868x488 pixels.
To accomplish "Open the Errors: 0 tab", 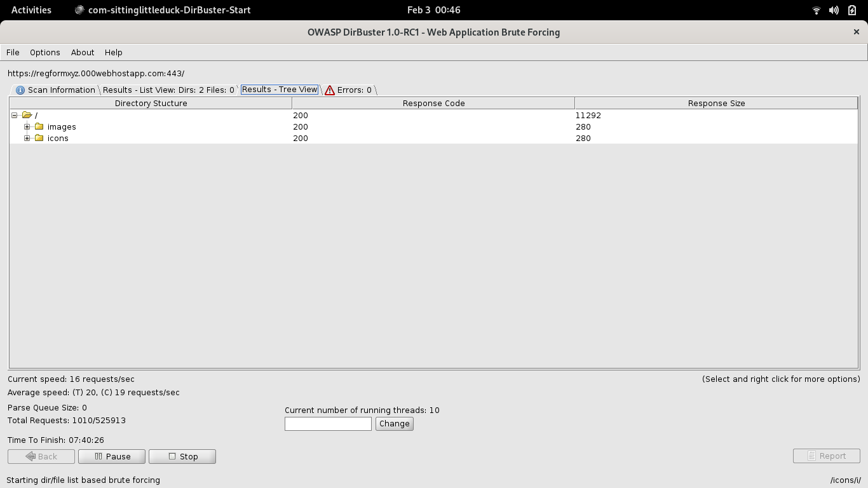I will pos(348,90).
